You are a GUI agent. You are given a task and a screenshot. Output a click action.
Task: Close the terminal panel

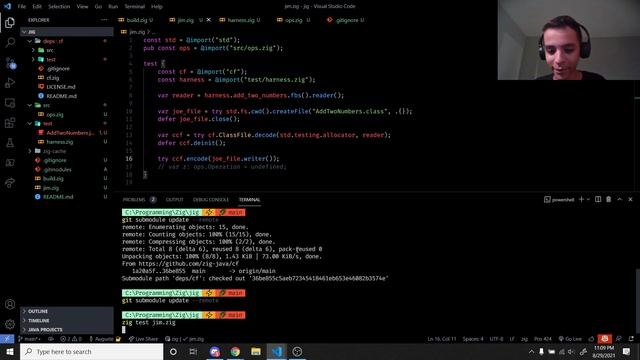click(x=630, y=199)
